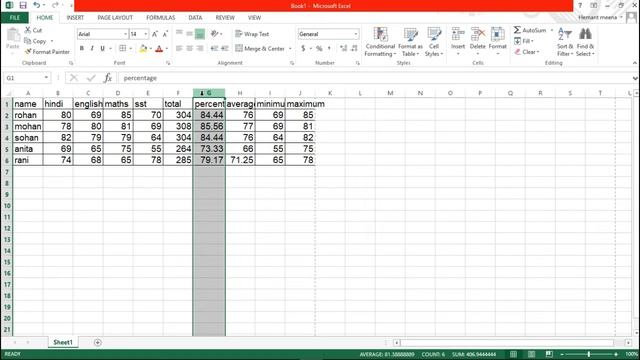Toggle the highlighted Bottom Align button

(x=200, y=34)
